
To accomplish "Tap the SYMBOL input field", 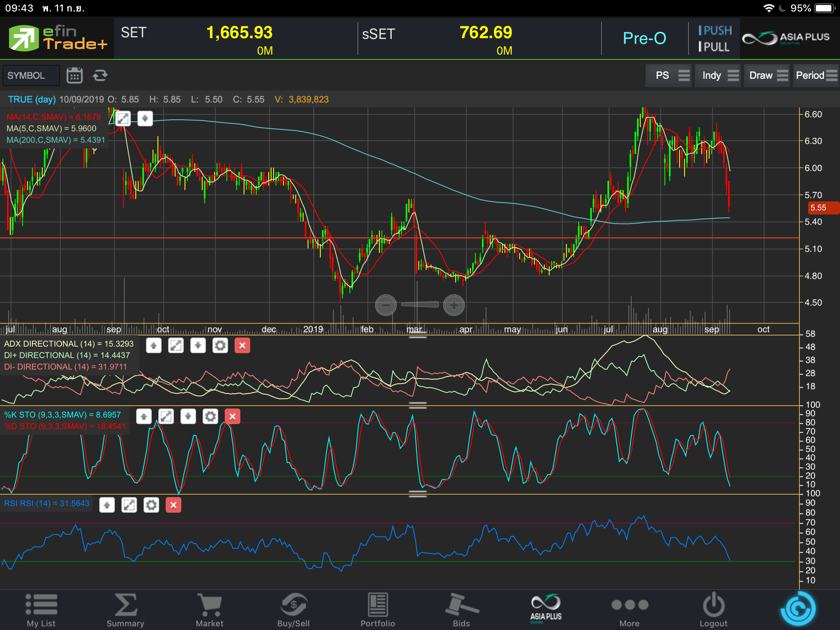I will coord(31,75).
